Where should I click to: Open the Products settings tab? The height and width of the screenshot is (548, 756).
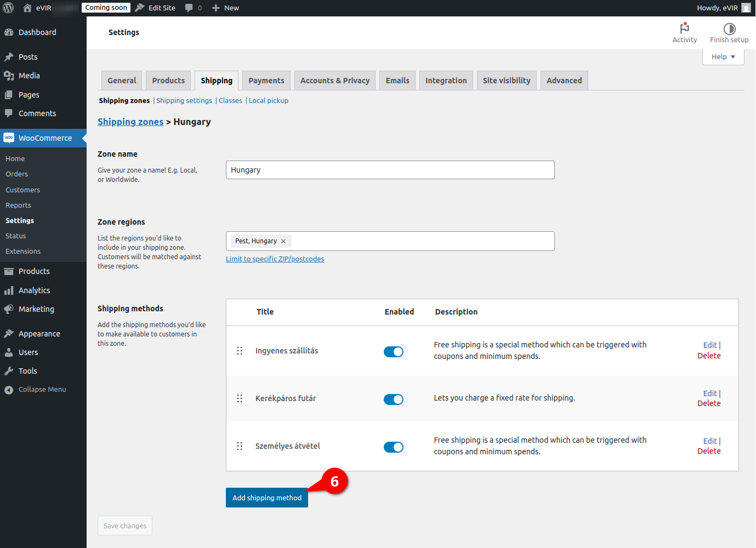pyautogui.click(x=168, y=81)
